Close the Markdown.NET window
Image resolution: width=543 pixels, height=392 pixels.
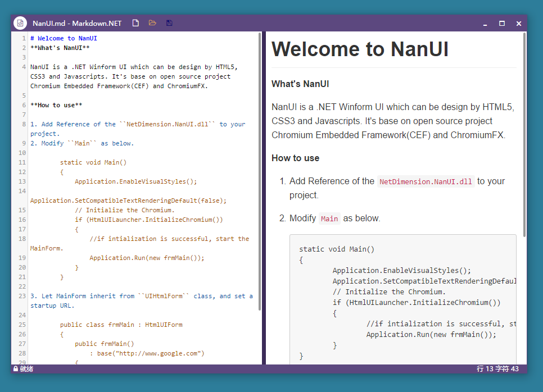point(519,24)
